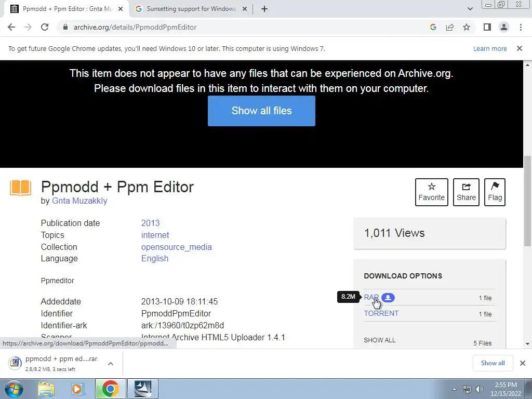Click the vertical scrollbar thumb
The image size is (532, 399).
click(528, 201)
